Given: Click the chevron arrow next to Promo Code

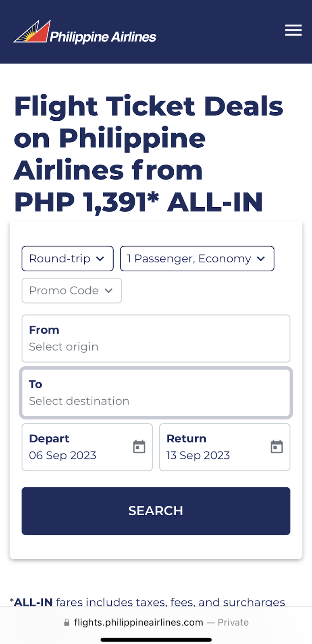Looking at the screenshot, I should [108, 291].
